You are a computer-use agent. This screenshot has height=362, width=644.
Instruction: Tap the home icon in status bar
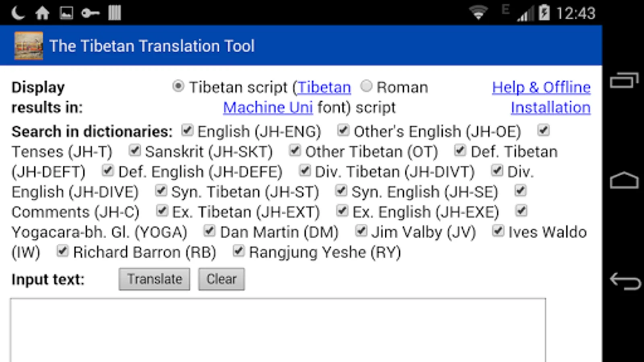click(x=42, y=13)
